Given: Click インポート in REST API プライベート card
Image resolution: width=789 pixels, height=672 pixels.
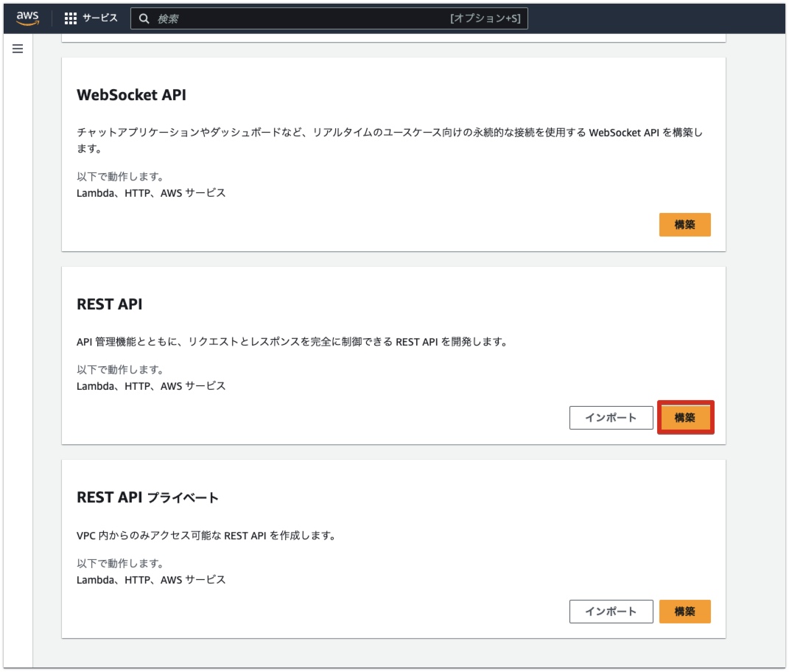Looking at the screenshot, I should pos(611,612).
